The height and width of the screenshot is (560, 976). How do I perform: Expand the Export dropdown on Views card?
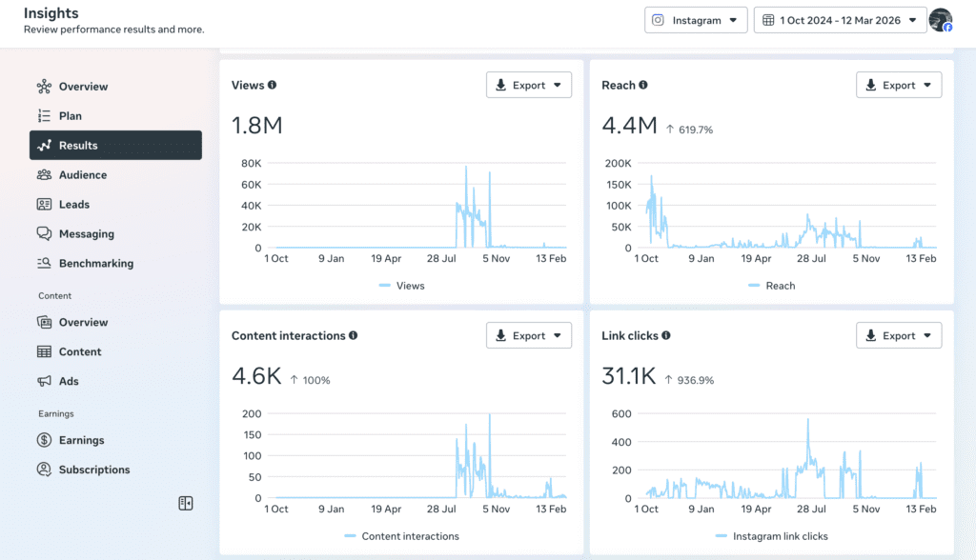tap(529, 85)
